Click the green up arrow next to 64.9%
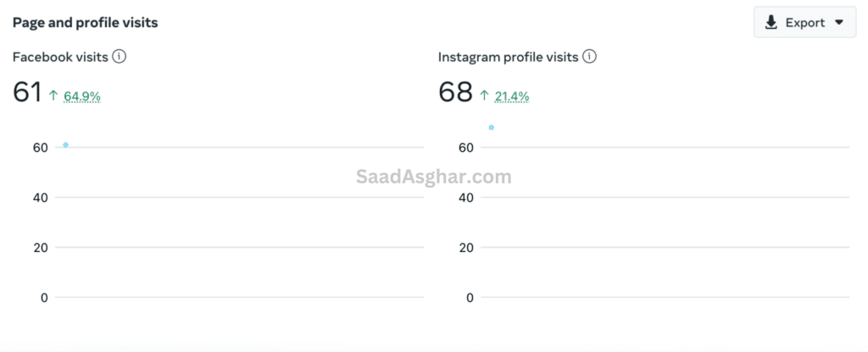 53,95
